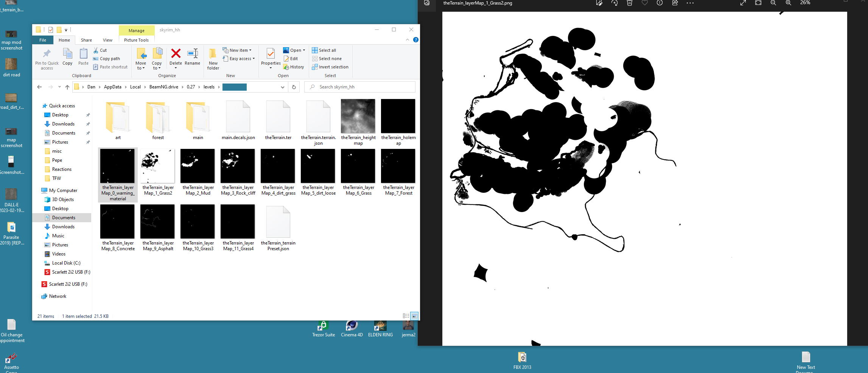Click the Pin to Quick access icon
The image size is (868, 373).
pyautogui.click(x=47, y=54)
